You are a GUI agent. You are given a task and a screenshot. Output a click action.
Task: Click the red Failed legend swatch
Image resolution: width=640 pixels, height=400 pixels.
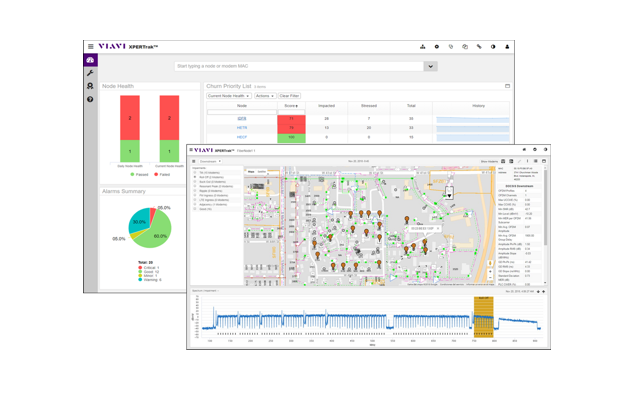(x=156, y=174)
